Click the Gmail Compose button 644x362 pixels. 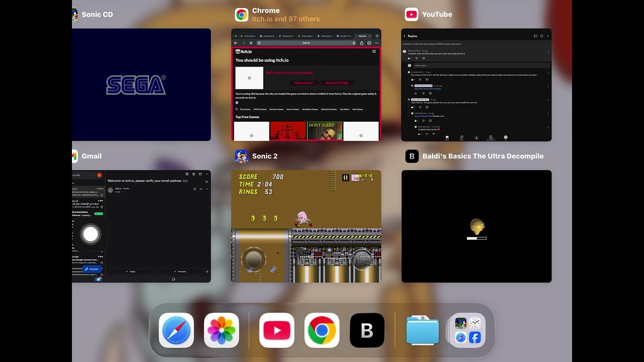tap(92, 269)
